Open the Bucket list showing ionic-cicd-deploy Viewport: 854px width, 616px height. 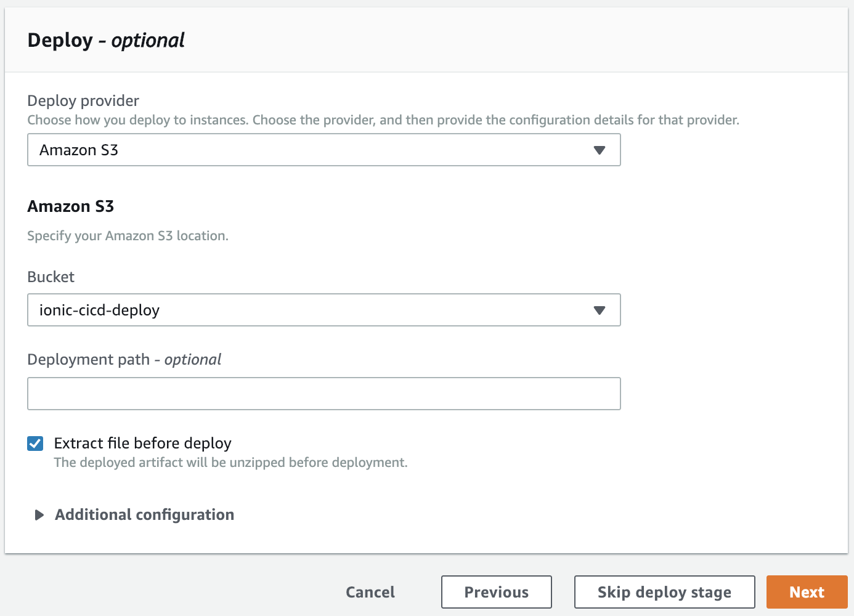click(323, 310)
